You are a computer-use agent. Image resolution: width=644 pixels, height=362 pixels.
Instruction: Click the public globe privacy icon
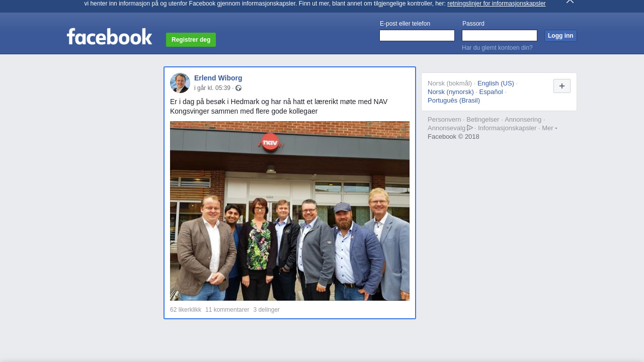(x=238, y=88)
